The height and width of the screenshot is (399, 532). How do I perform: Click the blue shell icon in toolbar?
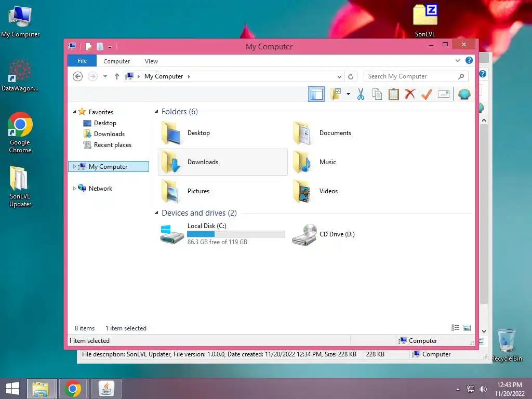464,94
